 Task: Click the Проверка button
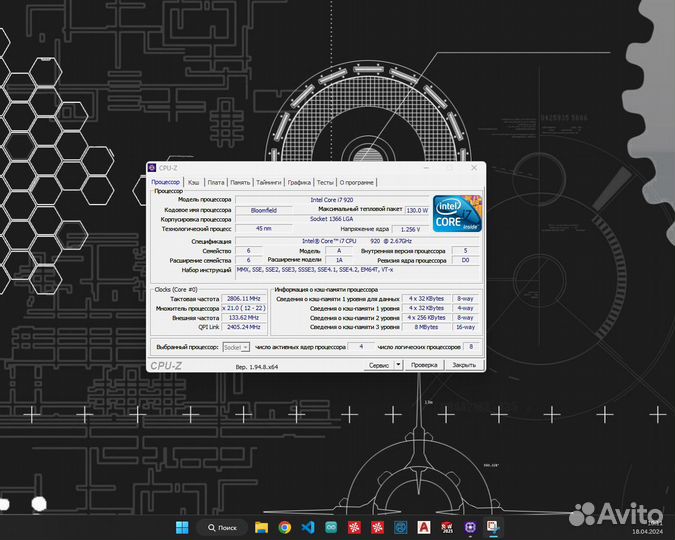pos(424,365)
